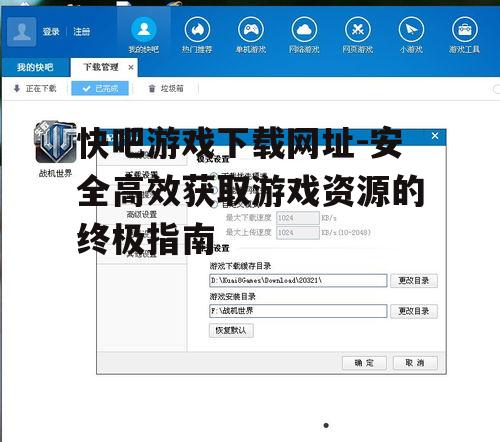Select the 自定义模式 radio option
The image size is (500, 442).
(214, 204)
